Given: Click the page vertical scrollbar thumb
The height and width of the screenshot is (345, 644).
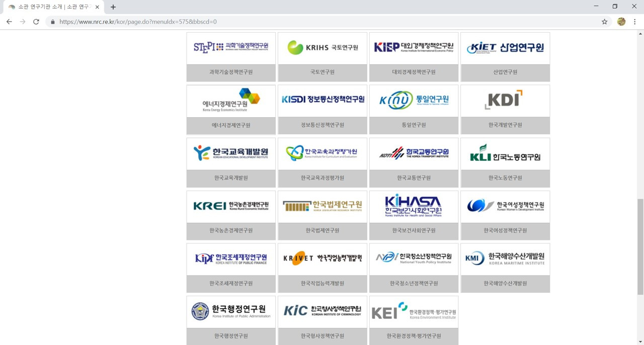Looking at the screenshot, I should pyautogui.click(x=640, y=246).
